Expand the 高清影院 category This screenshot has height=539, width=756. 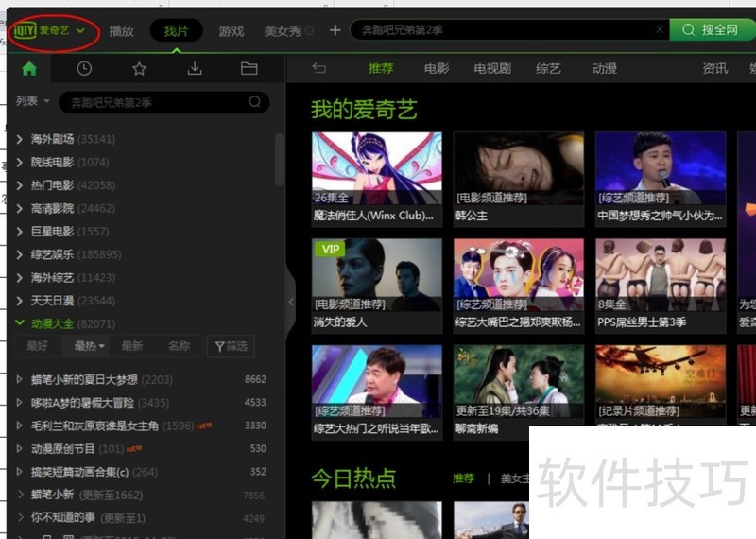click(x=20, y=208)
